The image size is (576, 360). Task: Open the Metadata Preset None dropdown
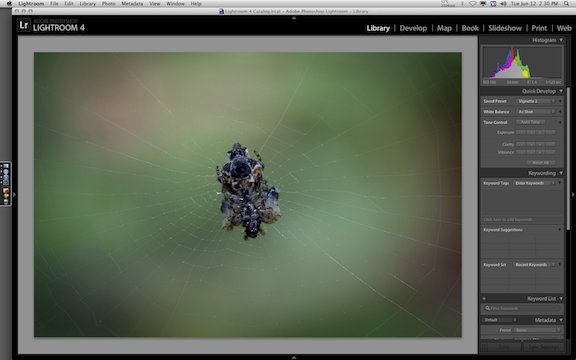coord(537,330)
